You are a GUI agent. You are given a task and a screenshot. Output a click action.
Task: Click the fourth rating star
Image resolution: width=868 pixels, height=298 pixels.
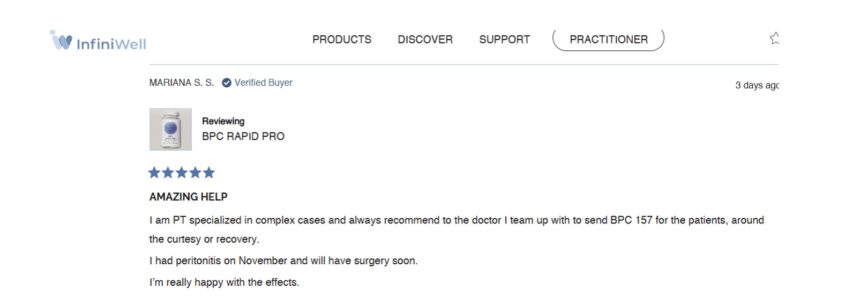click(195, 173)
